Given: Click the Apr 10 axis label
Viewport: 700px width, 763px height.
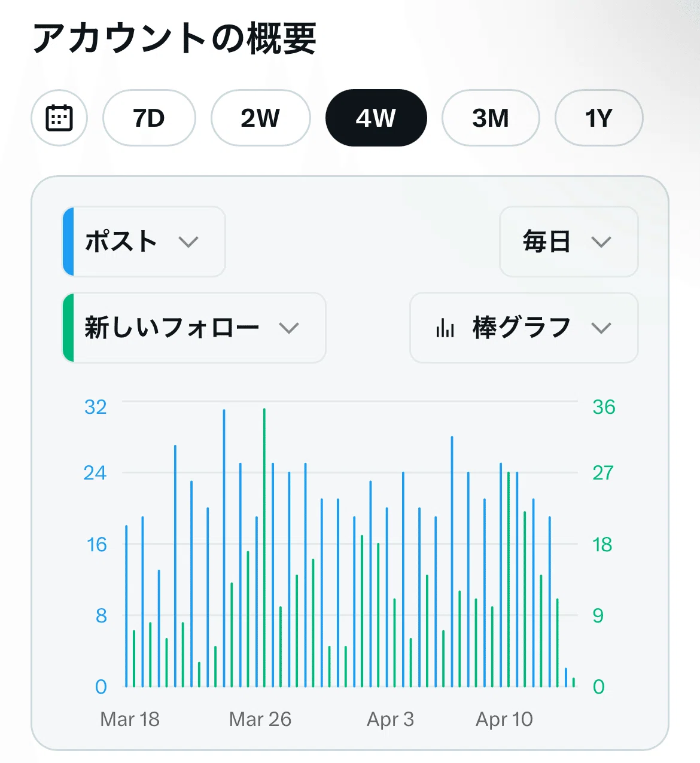Looking at the screenshot, I should pyautogui.click(x=504, y=719).
